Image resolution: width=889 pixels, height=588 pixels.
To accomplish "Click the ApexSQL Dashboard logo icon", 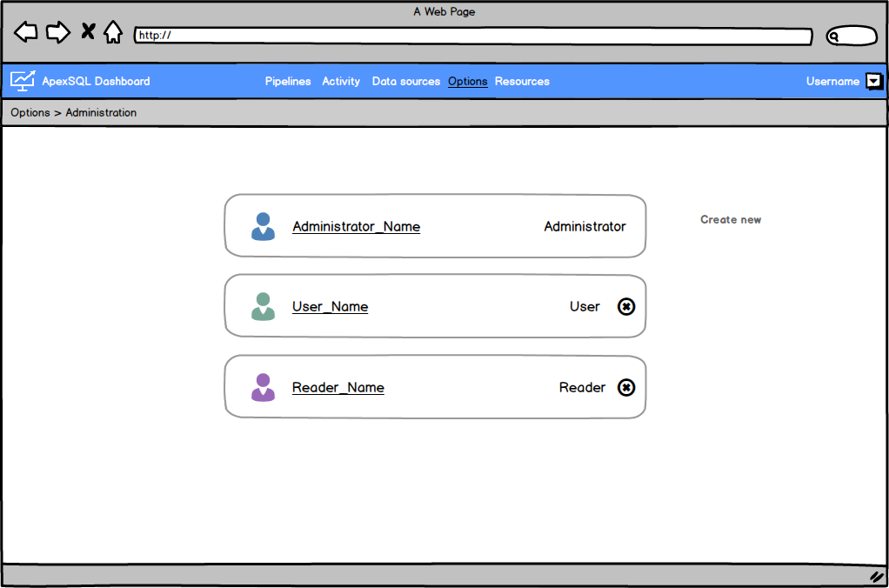I will click(x=23, y=80).
